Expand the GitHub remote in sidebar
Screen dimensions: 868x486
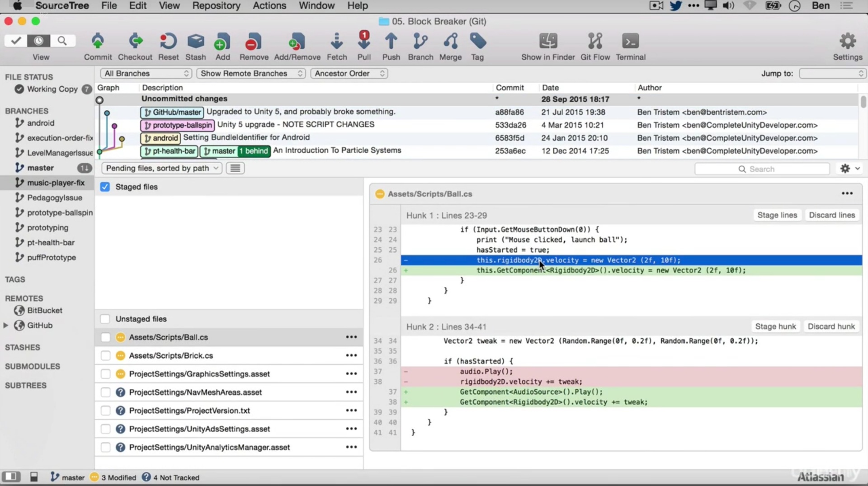pyautogui.click(x=6, y=326)
